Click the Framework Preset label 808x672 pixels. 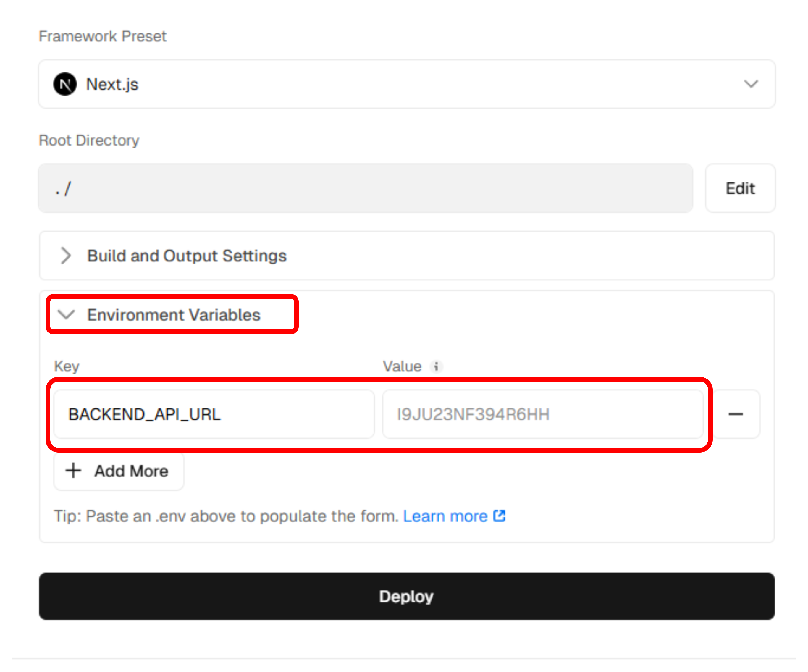point(103,36)
